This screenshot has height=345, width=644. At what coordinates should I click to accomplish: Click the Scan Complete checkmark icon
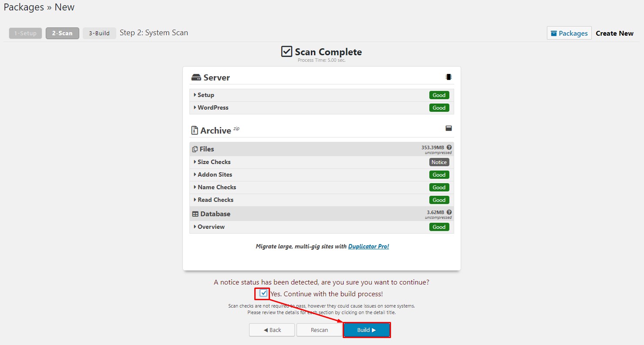tap(287, 52)
